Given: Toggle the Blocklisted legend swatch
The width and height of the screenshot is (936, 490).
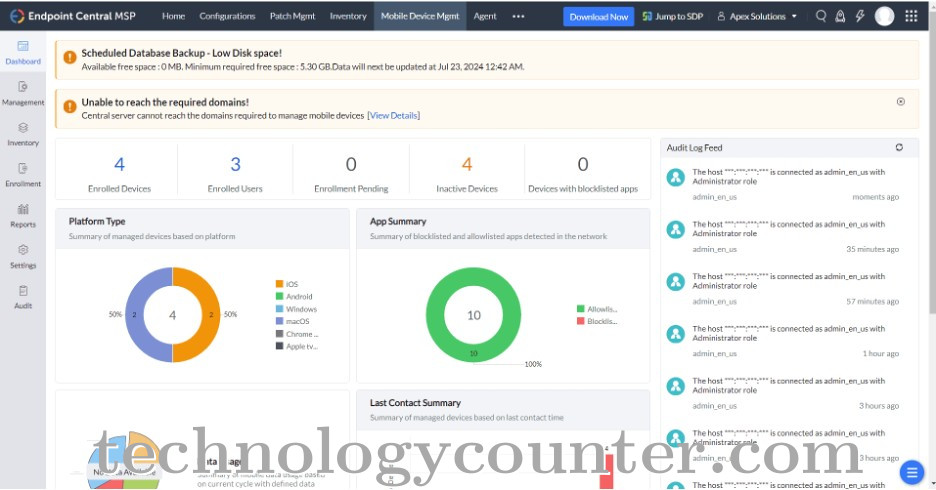Looking at the screenshot, I should coord(580,321).
